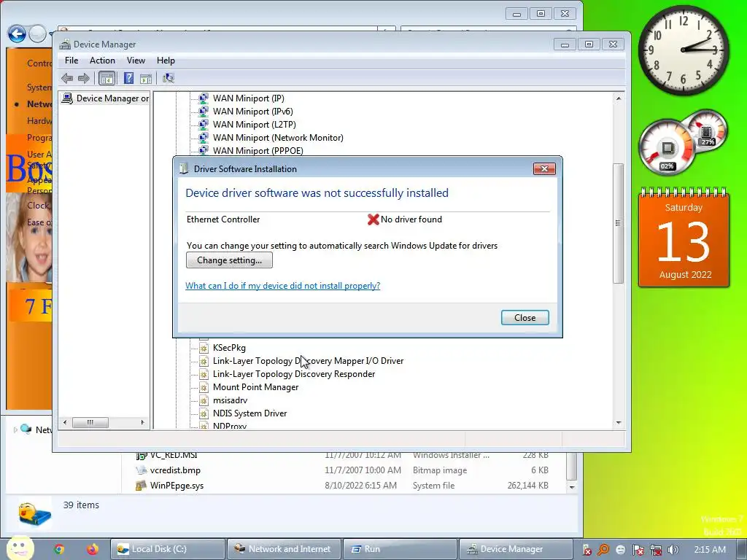The width and height of the screenshot is (747, 560).
Task: Open the File menu in Device Manager
Action: click(71, 61)
